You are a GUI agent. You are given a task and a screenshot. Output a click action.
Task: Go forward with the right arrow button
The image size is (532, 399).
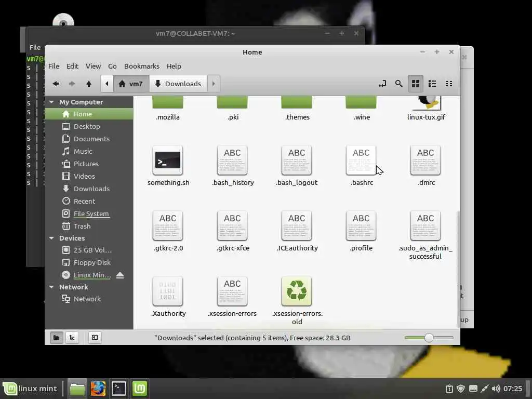(72, 84)
